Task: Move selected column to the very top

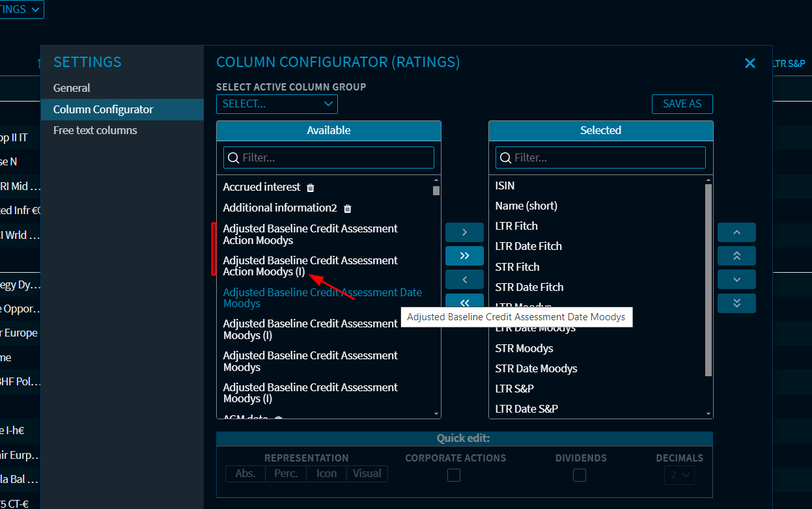Action: point(736,256)
